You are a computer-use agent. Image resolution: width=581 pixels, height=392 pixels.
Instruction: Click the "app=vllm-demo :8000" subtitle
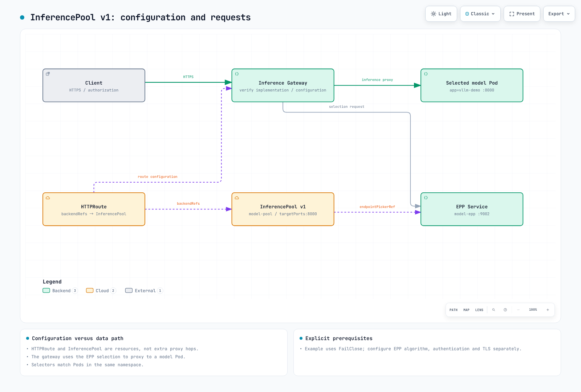(472, 90)
